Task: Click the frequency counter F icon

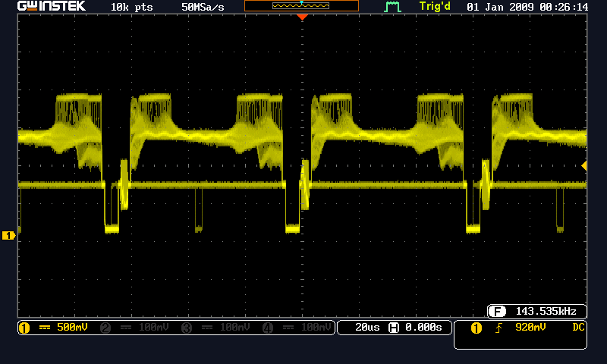Action: (498, 311)
